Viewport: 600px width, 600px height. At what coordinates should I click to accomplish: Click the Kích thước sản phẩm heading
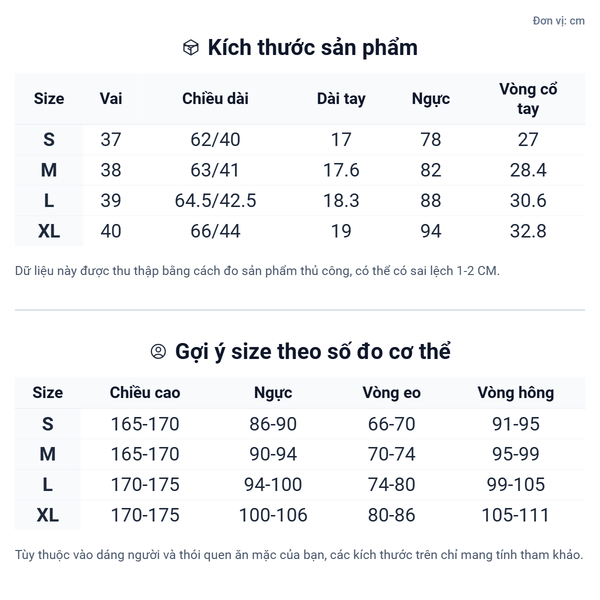tap(312, 48)
